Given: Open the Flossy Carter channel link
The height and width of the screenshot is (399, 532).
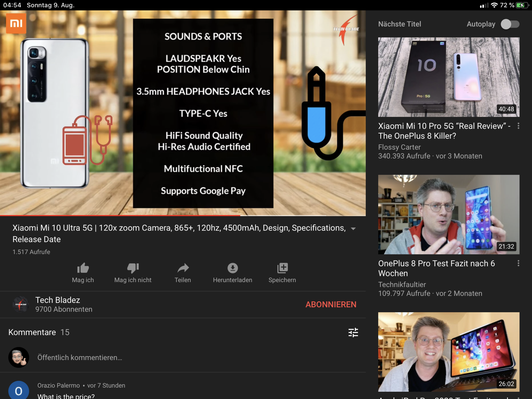Looking at the screenshot, I should pos(399,147).
